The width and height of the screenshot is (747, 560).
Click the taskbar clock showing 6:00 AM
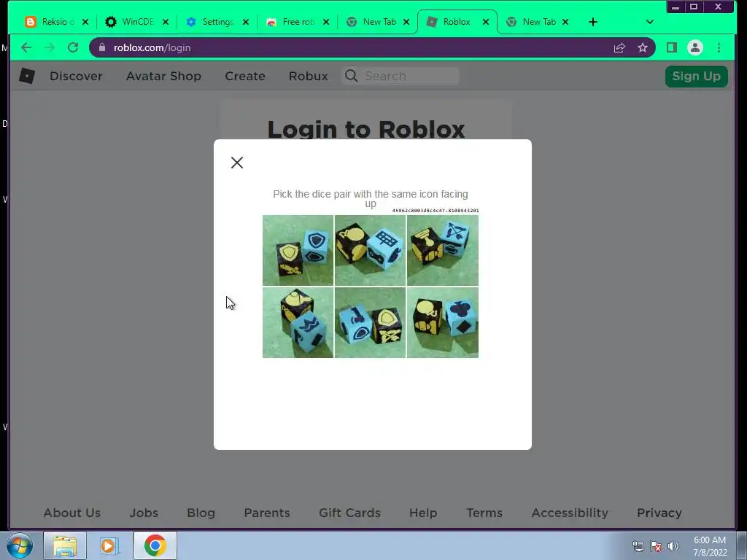tap(710, 546)
